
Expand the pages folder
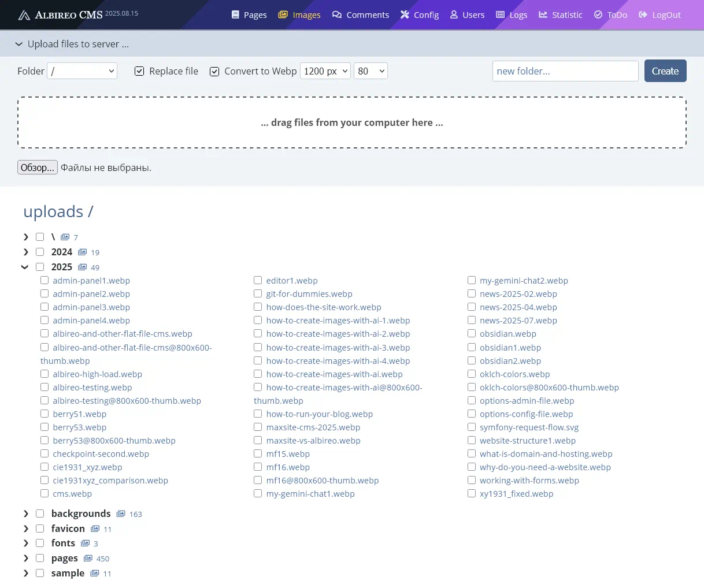coord(25,558)
